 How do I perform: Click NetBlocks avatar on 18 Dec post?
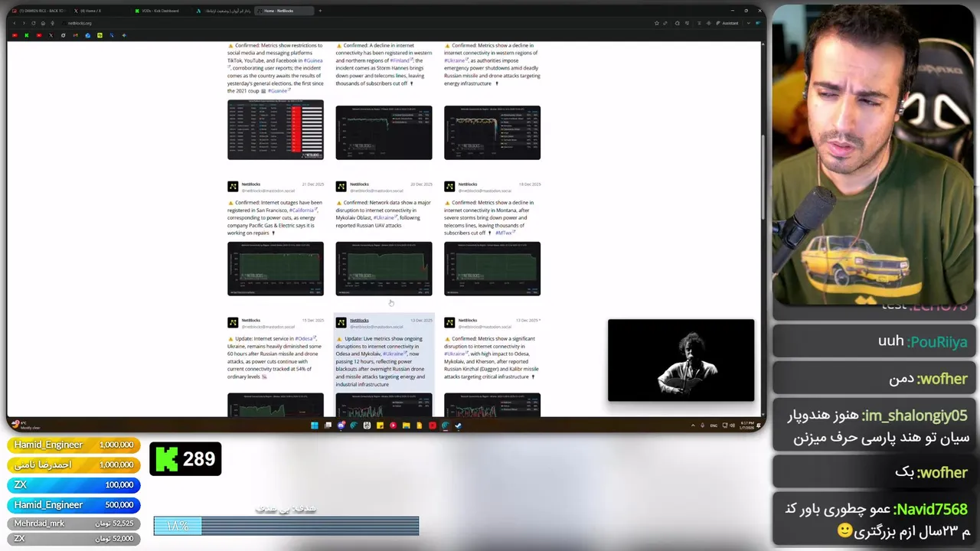(449, 187)
